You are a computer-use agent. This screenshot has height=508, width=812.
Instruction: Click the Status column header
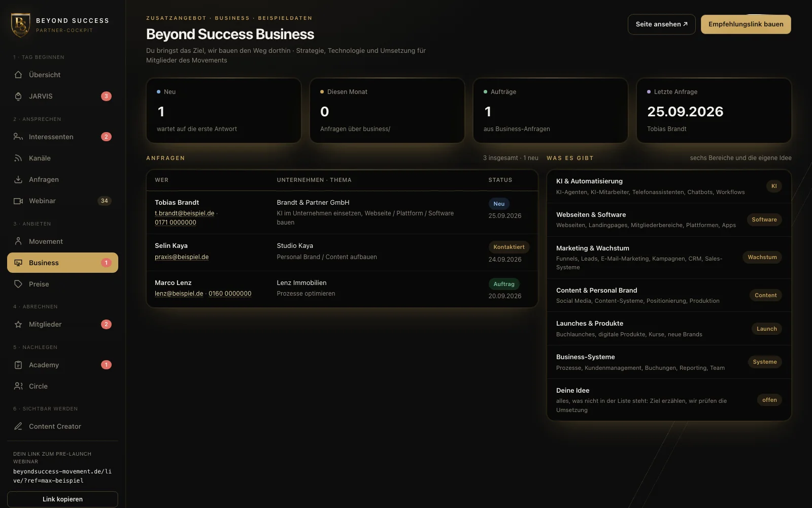coord(500,180)
